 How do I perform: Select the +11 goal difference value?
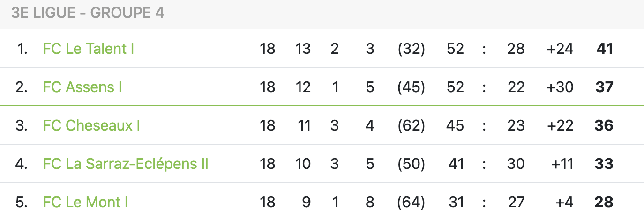click(563, 164)
